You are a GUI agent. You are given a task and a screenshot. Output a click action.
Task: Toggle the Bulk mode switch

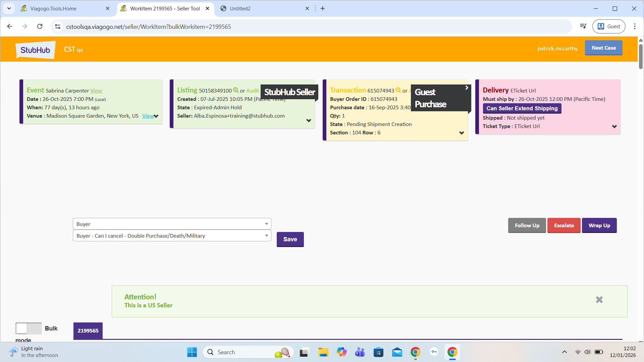(29, 328)
